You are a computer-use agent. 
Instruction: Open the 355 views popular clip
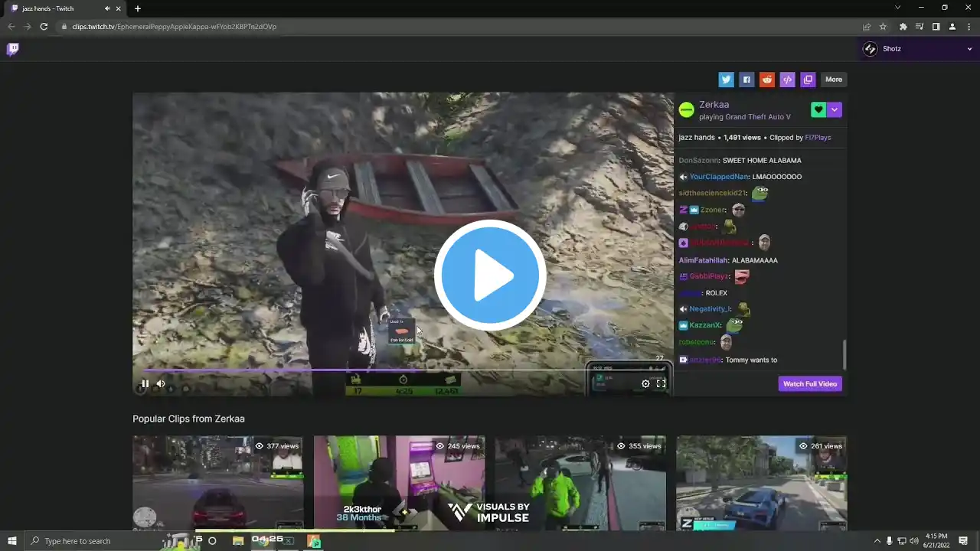pos(580,482)
